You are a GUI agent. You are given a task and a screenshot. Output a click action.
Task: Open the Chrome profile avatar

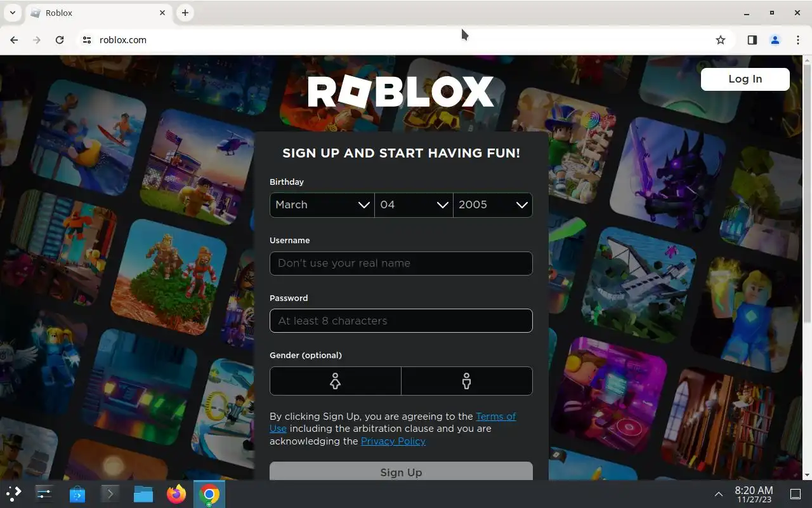[x=775, y=40]
